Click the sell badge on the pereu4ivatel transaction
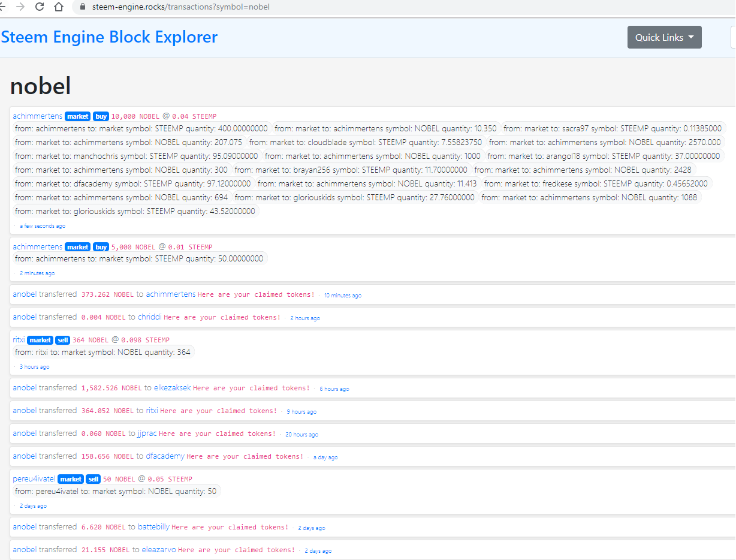Image resolution: width=736 pixels, height=560 pixels. (93, 479)
